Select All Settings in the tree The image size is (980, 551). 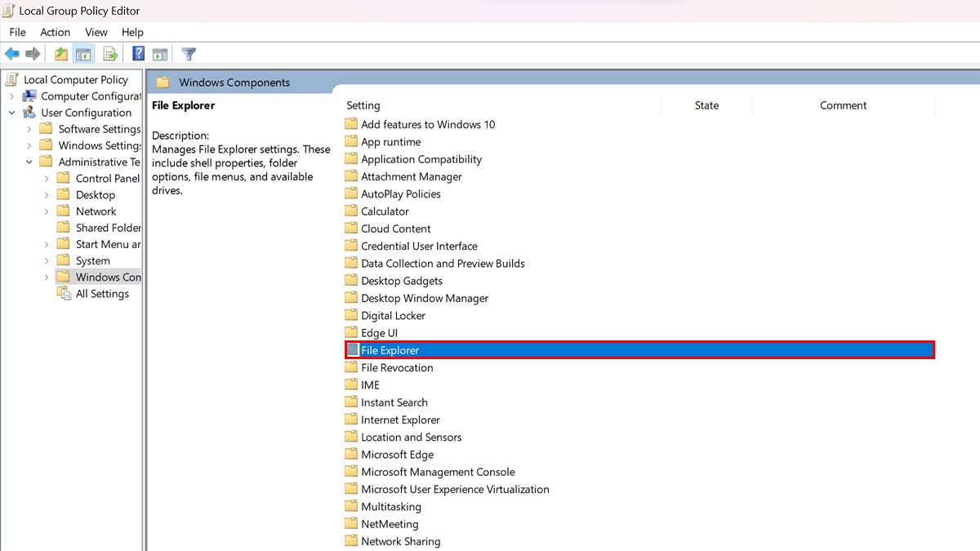(101, 294)
